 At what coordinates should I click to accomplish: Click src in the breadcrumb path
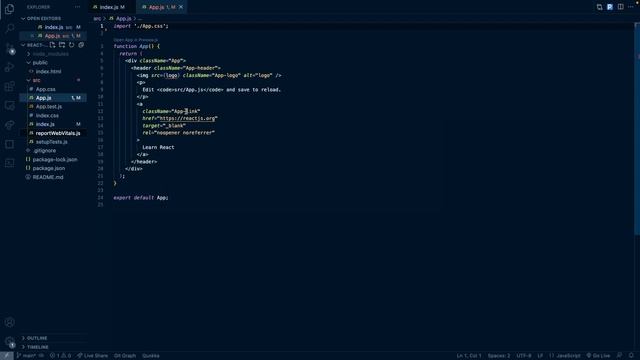[x=97, y=19]
